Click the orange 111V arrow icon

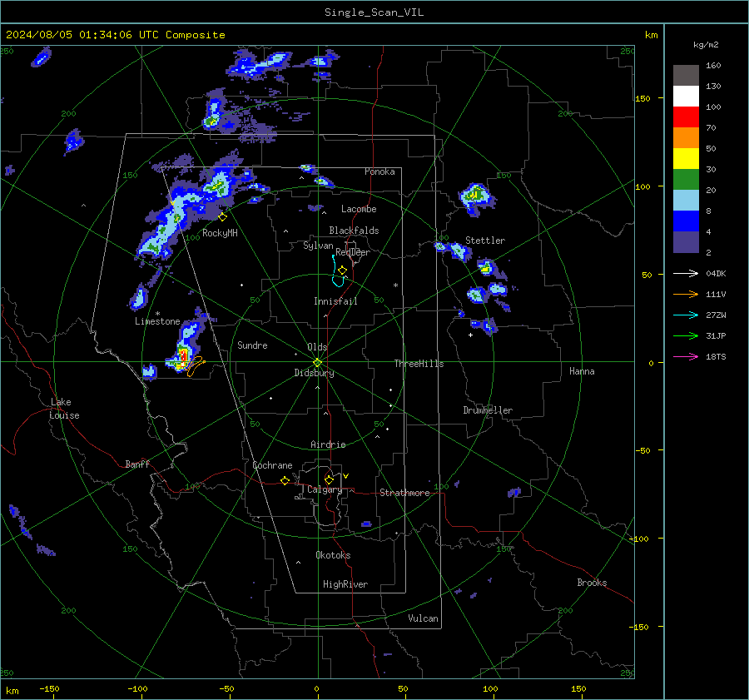(x=686, y=295)
